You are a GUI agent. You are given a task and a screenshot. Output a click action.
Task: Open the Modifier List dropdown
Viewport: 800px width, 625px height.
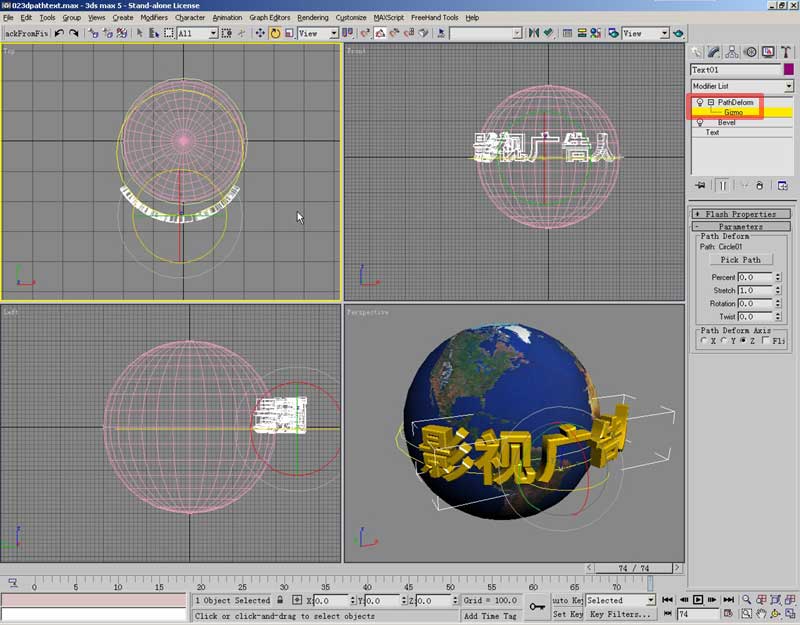[x=789, y=87]
